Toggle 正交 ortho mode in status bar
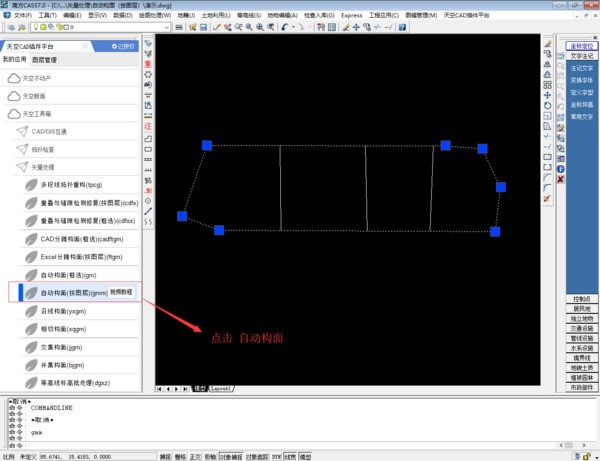The image size is (600, 461). 195,456
